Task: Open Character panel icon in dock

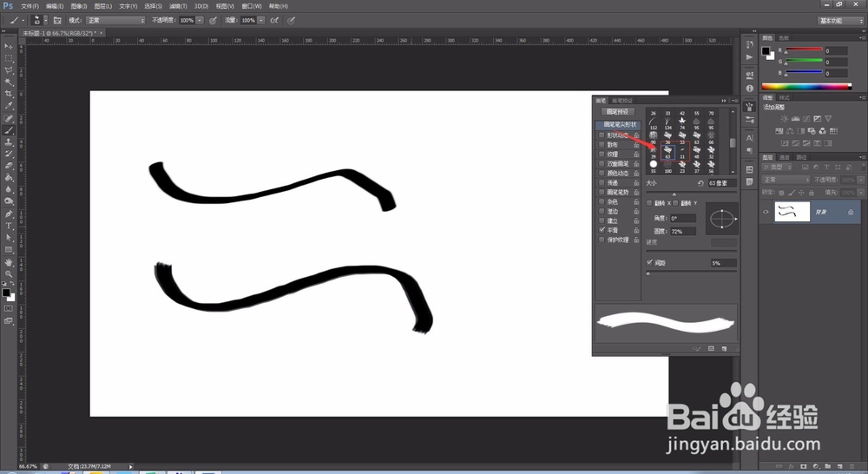Action: coord(750,138)
